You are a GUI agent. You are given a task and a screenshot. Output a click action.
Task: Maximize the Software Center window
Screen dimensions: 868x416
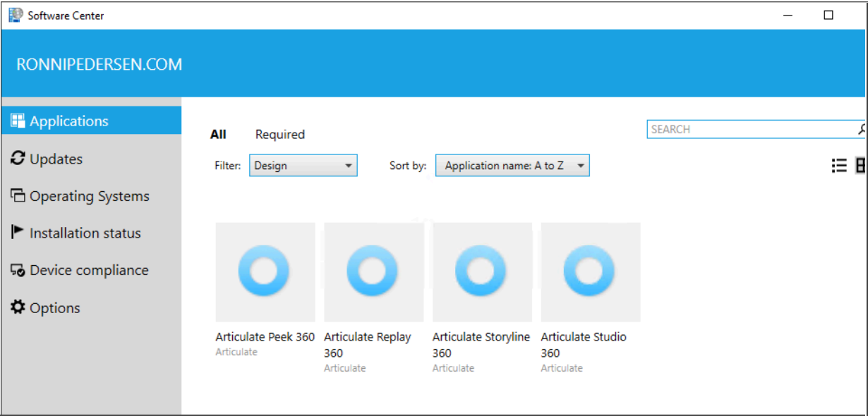click(x=828, y=15)
